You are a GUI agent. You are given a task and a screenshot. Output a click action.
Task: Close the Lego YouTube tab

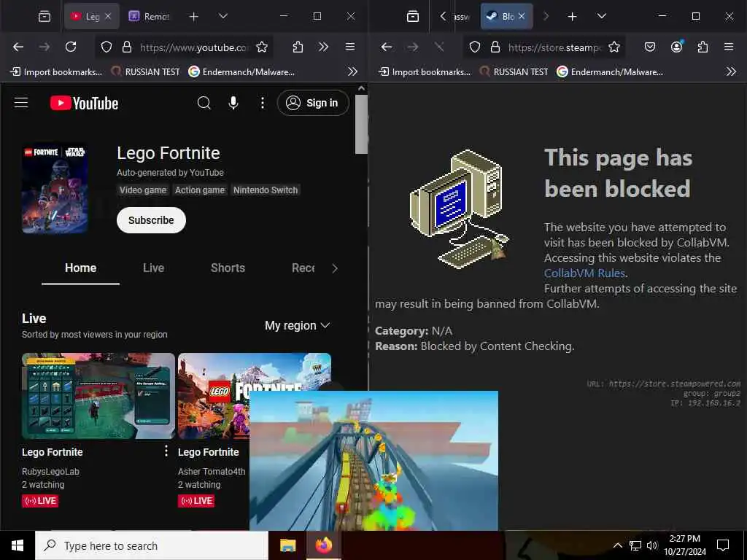coord(108,16)
